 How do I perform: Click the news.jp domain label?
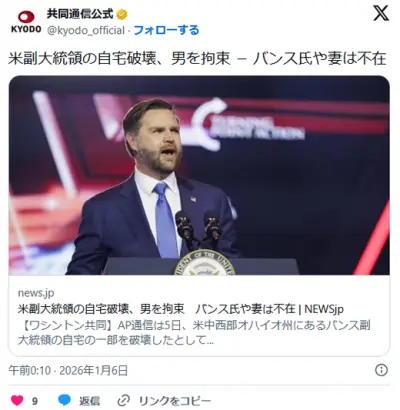point(36,293)
